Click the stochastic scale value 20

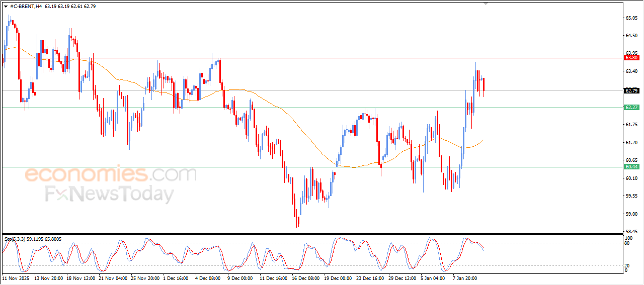pyautogui.click(x=627, y=265)
